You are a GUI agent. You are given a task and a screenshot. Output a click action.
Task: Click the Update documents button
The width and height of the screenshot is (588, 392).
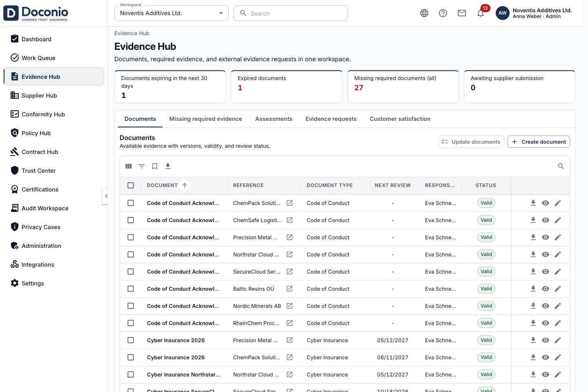[471, 142]
